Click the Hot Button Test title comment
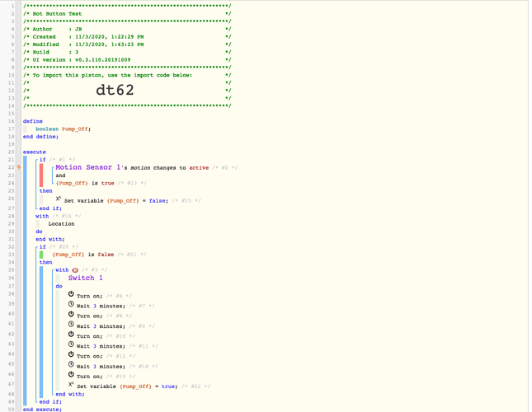532x412 pixels. [57, 14]
